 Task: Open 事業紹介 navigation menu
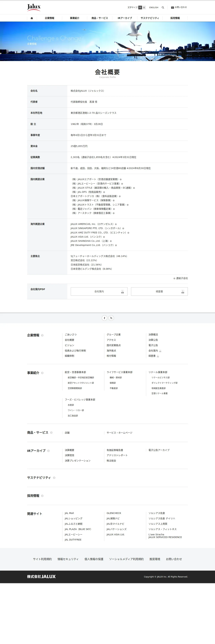(75, 18)
